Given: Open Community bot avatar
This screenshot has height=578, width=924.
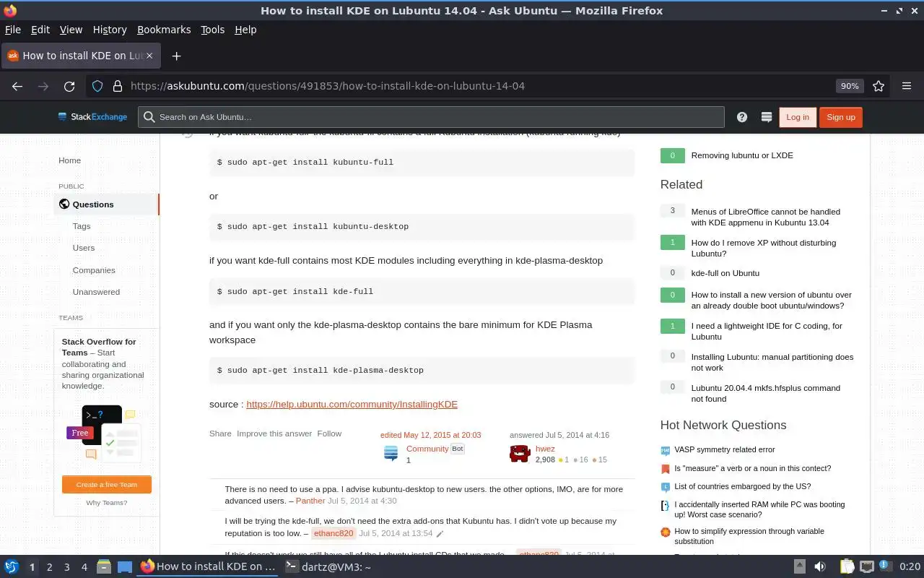Looking at the screenshot, I should point(391,454).
